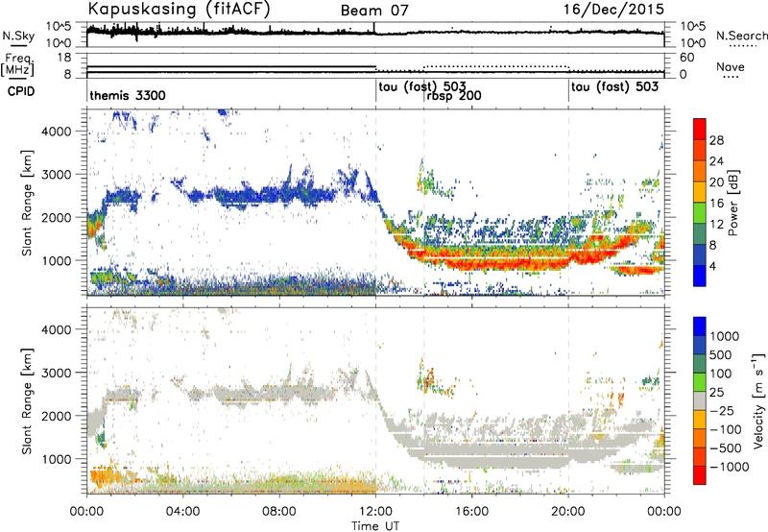Click the '4000' tick of the power panel
The image size is (768, 532).
[x=57, y=132]
